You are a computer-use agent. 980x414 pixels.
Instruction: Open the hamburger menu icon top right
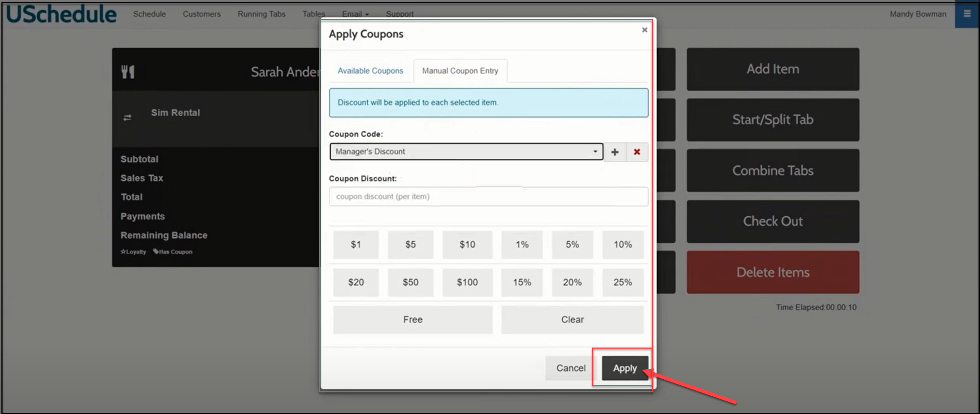pyautogui.click(x=967, y=14)
